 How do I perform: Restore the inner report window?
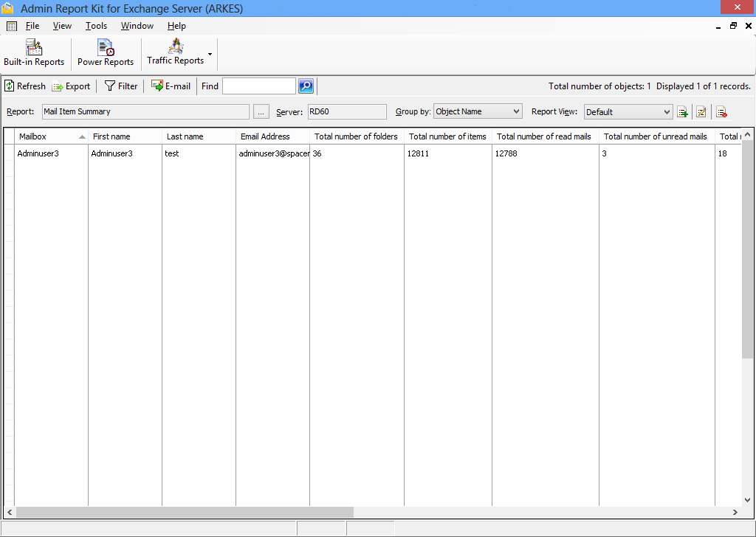733,26
